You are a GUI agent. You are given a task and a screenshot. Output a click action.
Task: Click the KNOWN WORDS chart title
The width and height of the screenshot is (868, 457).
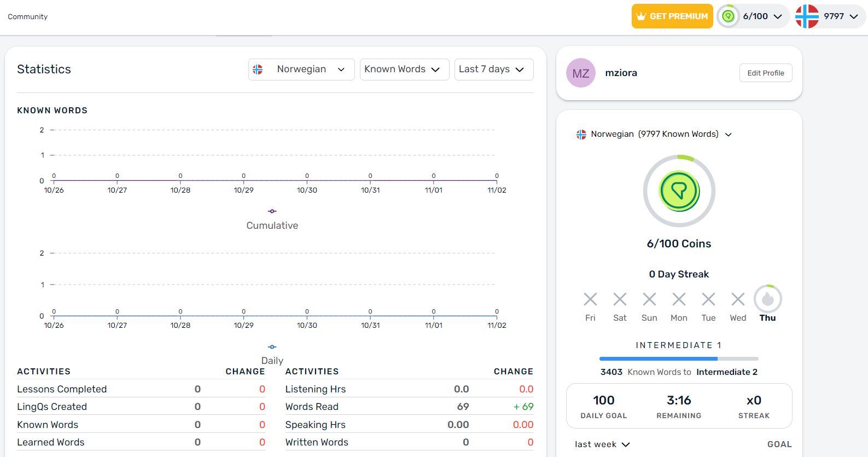pyautogui.click(x=52, y=111)
